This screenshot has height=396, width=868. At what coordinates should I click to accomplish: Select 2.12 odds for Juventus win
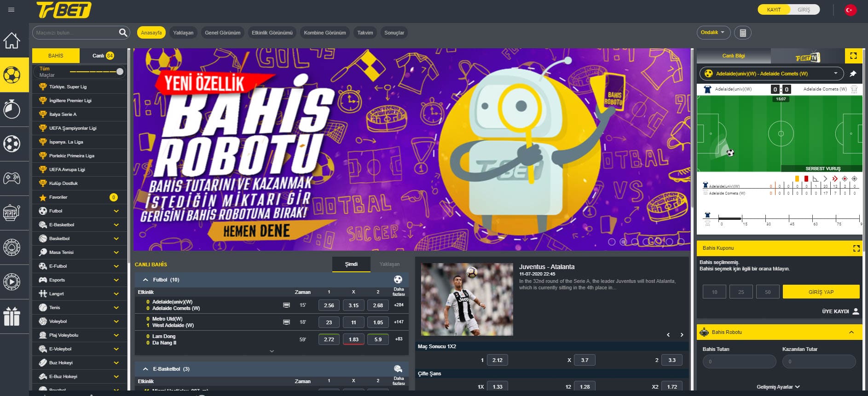click(x=497, y=360)
